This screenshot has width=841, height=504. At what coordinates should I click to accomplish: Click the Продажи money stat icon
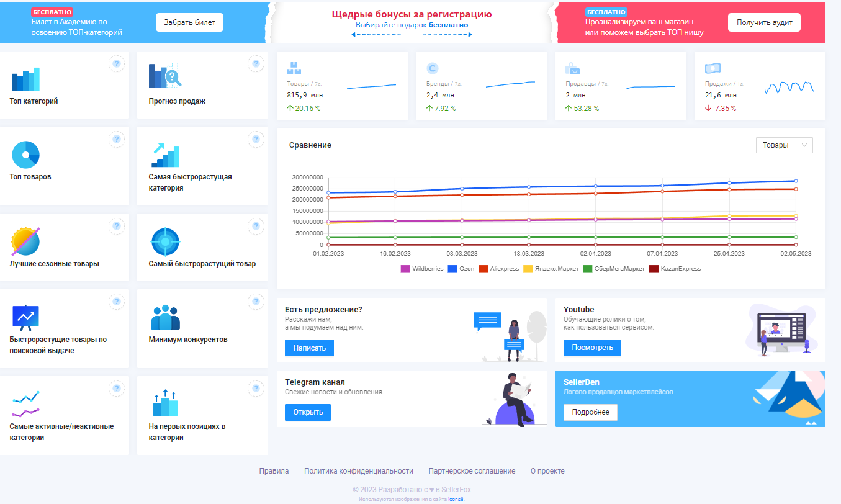[x=712, y=68]
